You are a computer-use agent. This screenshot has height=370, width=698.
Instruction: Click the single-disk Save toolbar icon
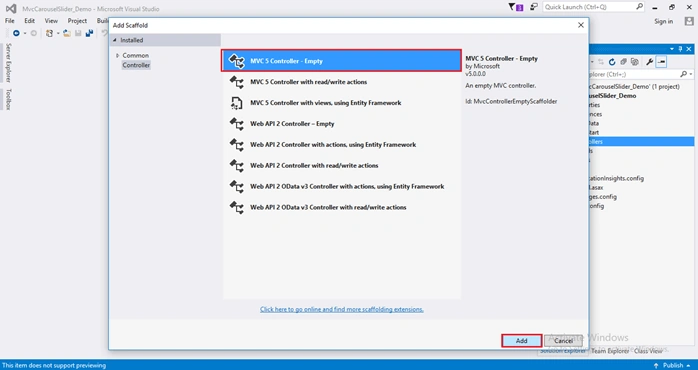(x=78, y=33)
